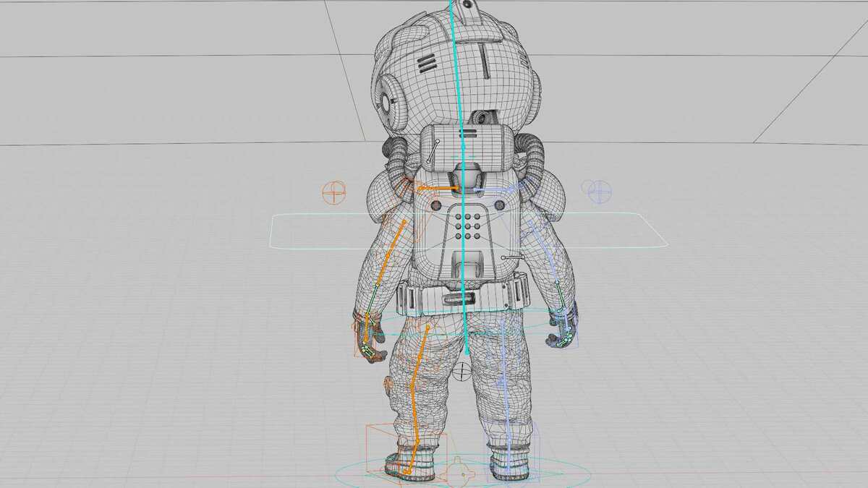The image size is (868, 488).
Task: Select the orange thigh bone of the rig
Action: click(420, 358)
